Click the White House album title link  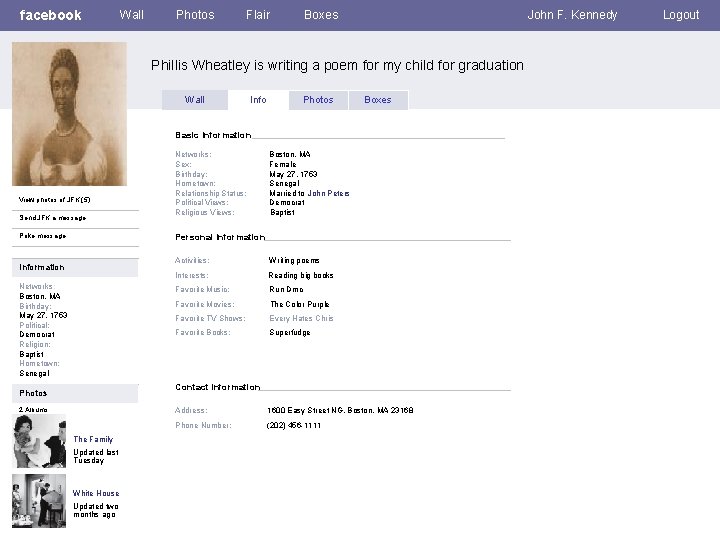96,493
